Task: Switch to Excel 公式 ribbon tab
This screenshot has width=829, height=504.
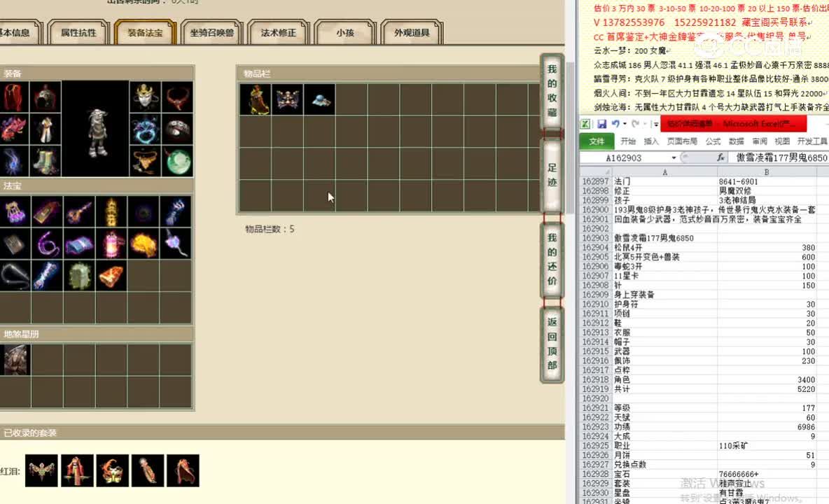Action: tap(713, 141)
